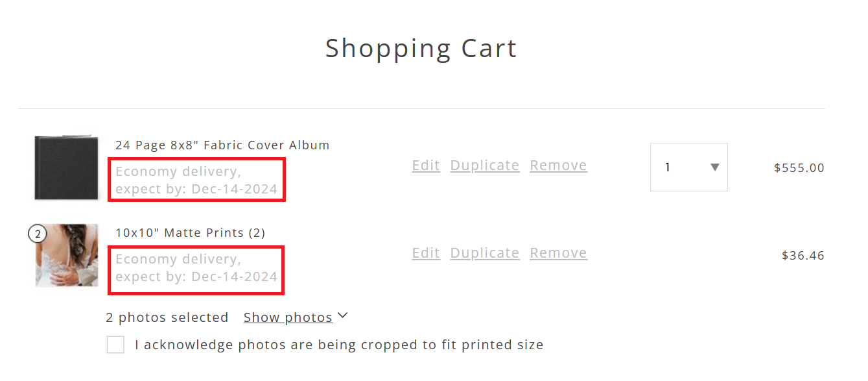
Task: Remove the Fabric Cover Album from cart
Action: [558, 166]
